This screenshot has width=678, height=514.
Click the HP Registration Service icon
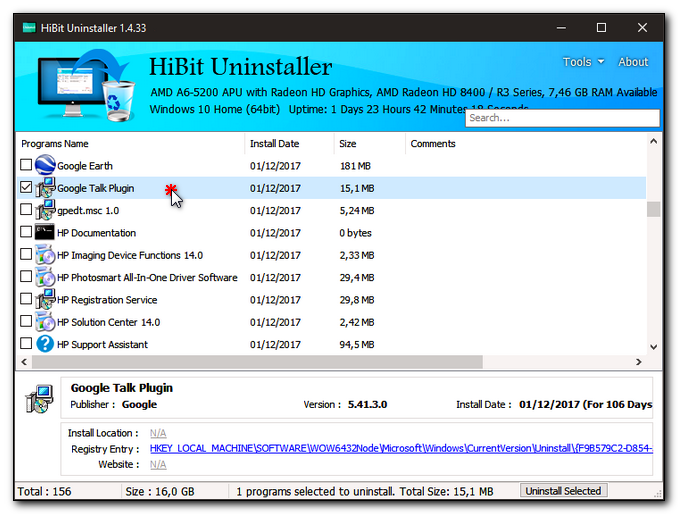[45, 299]
